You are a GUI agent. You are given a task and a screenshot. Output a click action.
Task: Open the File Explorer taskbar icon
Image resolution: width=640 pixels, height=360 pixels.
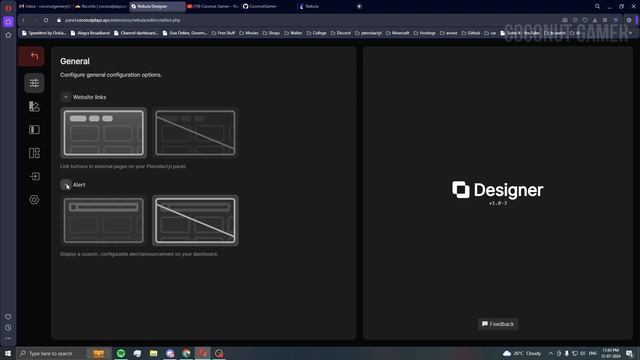click(153, 353)
